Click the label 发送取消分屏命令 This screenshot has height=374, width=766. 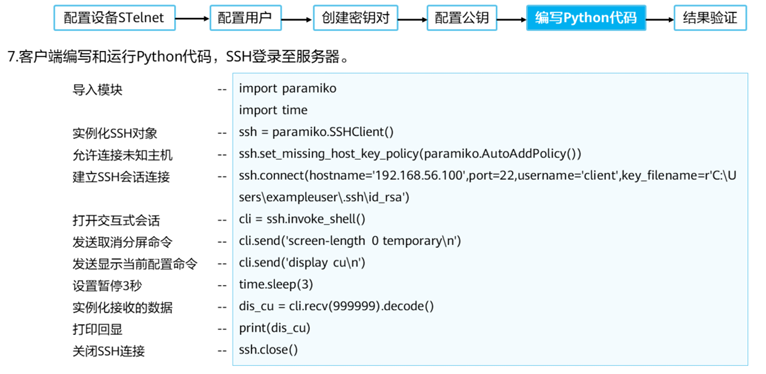tap(122, 242)
